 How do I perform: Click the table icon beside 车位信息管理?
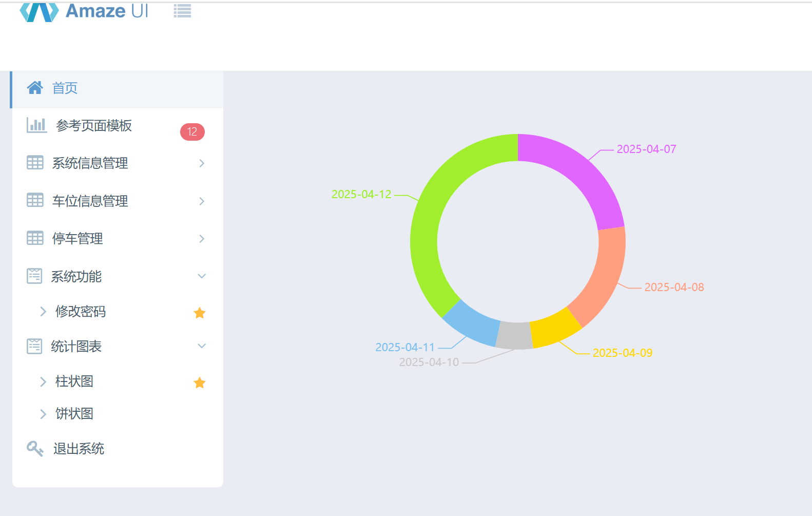[x=35, y=200]
